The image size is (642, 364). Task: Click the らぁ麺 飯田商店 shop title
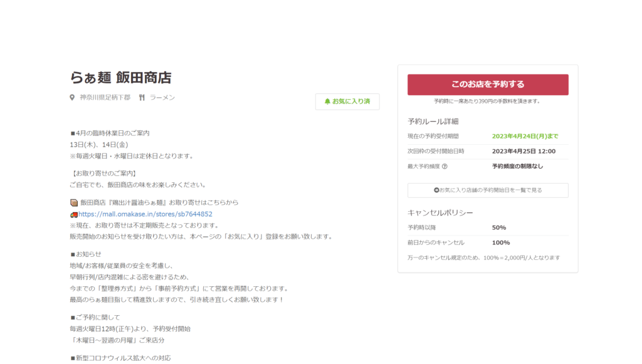point(120,78)
